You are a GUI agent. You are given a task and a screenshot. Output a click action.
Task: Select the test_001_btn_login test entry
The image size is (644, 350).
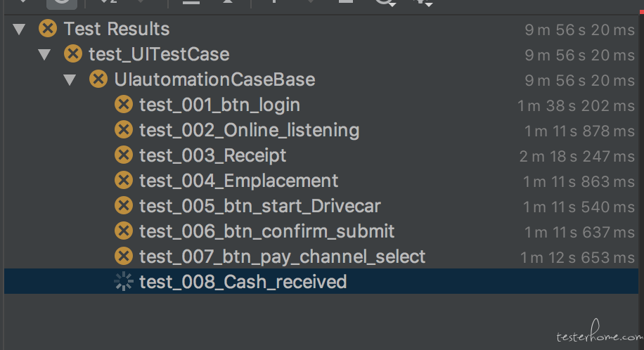(220, 105)
